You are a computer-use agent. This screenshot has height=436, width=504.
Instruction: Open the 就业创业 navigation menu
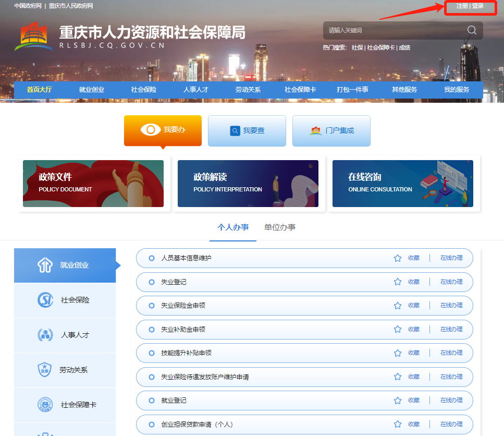[x=92, y=90]
